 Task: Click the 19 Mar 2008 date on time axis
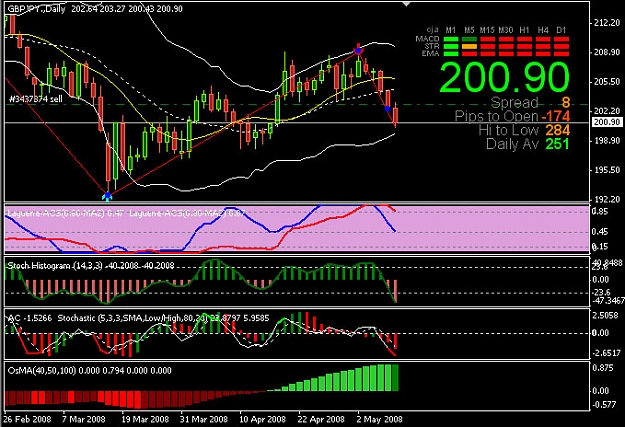(145, 419)
